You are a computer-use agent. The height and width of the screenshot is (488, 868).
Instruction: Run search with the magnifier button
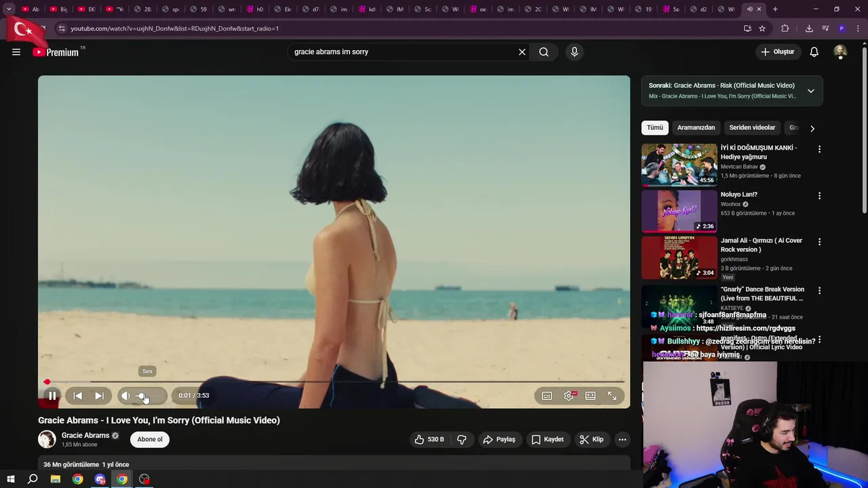[x=544, y=52]
